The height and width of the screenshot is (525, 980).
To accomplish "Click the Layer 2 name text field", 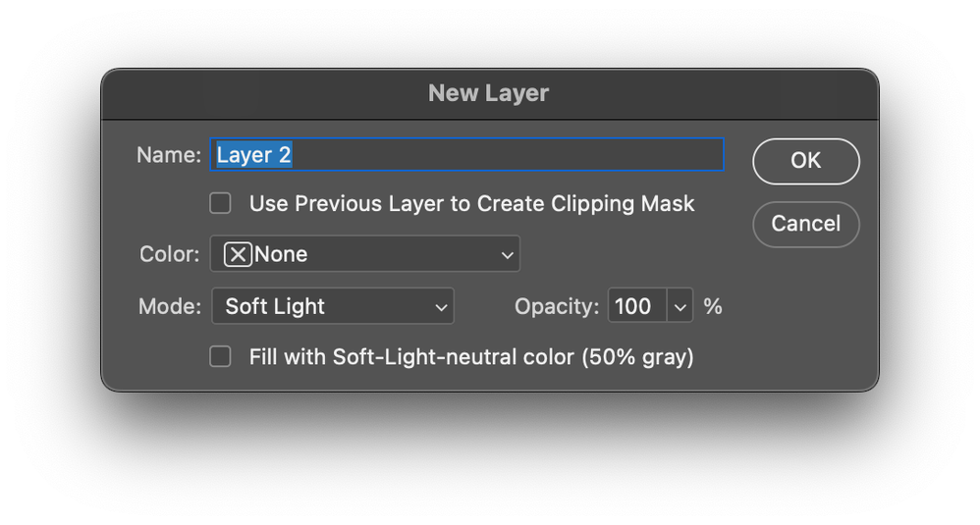I will [x=466, y=155].
